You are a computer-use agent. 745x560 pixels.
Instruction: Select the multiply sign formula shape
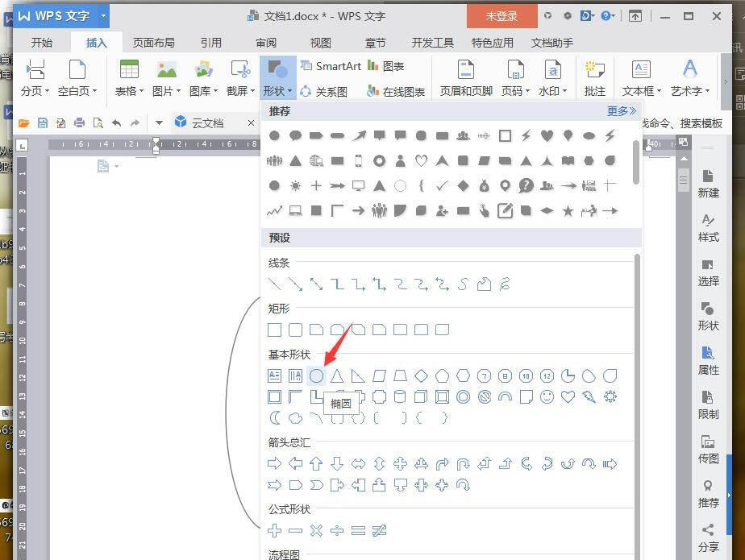coord(316,530)
